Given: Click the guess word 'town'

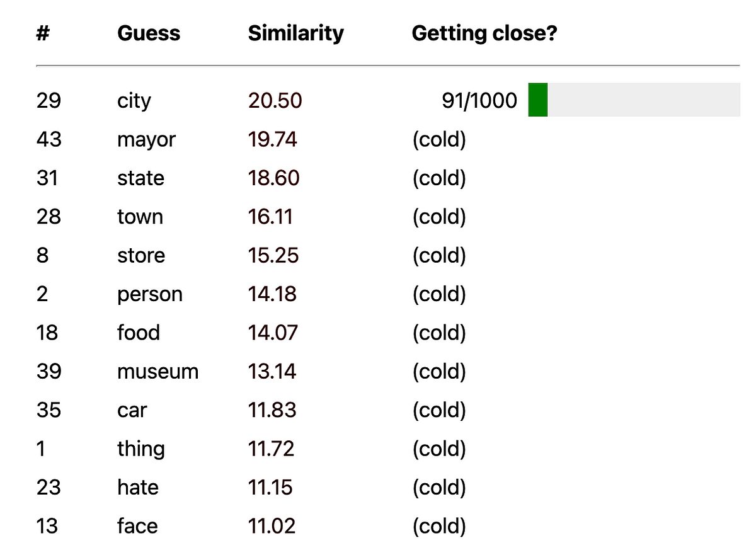Looking at the screenshot, I should coord(140,217).
